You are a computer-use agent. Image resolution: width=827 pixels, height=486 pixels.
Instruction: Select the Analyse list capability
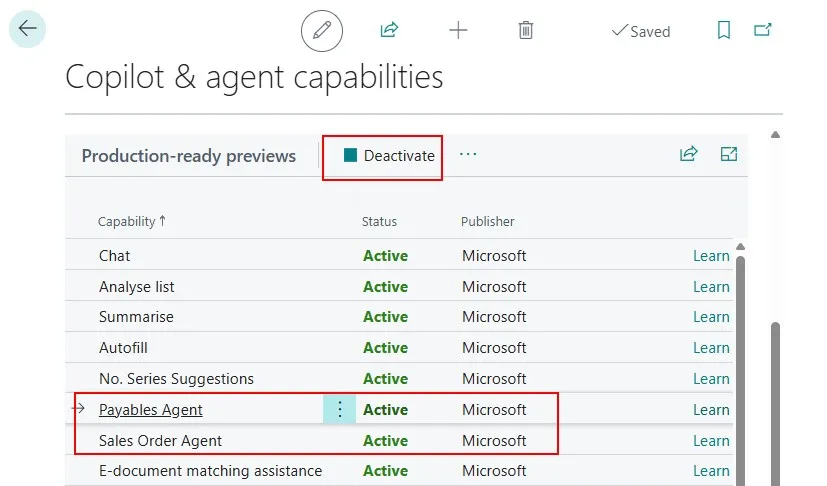137,287
